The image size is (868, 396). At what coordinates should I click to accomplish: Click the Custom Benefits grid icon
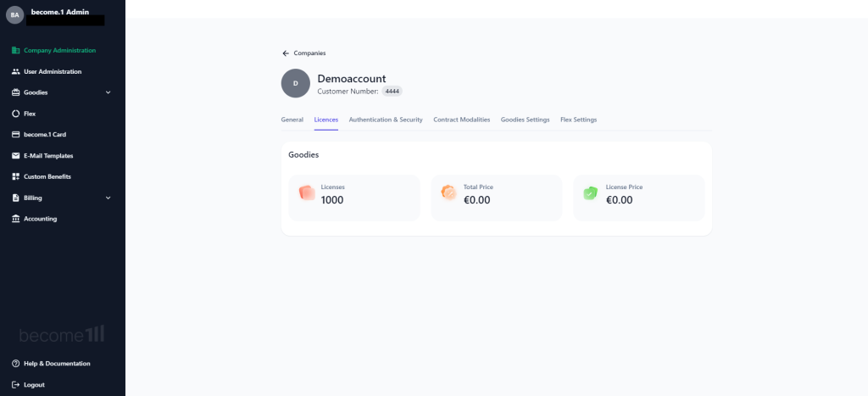point(15,176)
